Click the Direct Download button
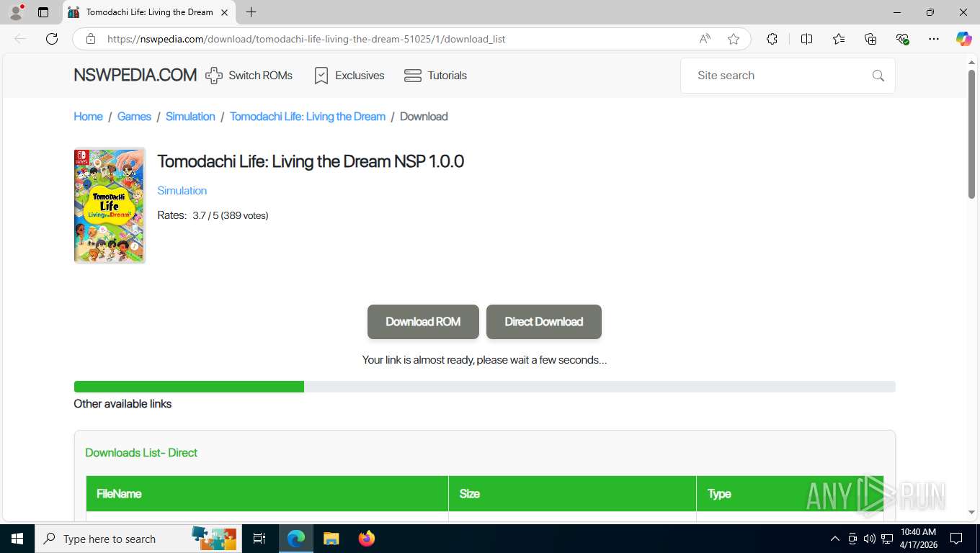This screenshot has width=980, height=553. (544, 322)
